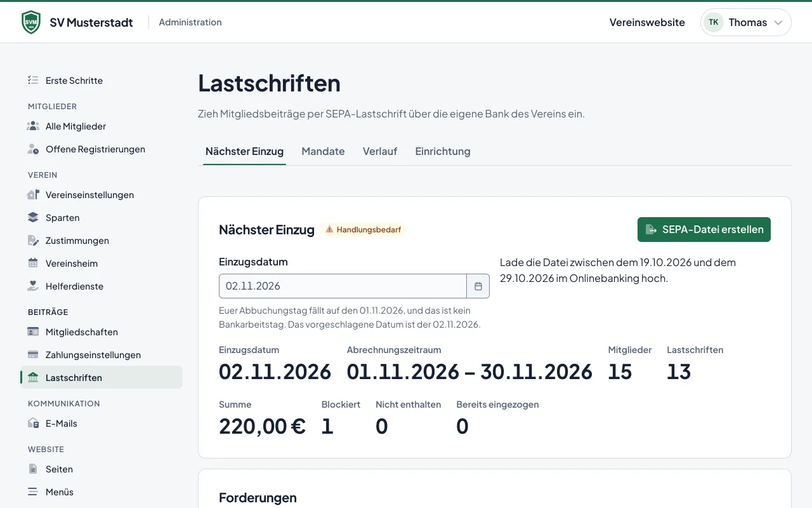This screenshot has height=508, width=812.
Task: Click the Forderungen section heading
Action: [x=258, y=498]
